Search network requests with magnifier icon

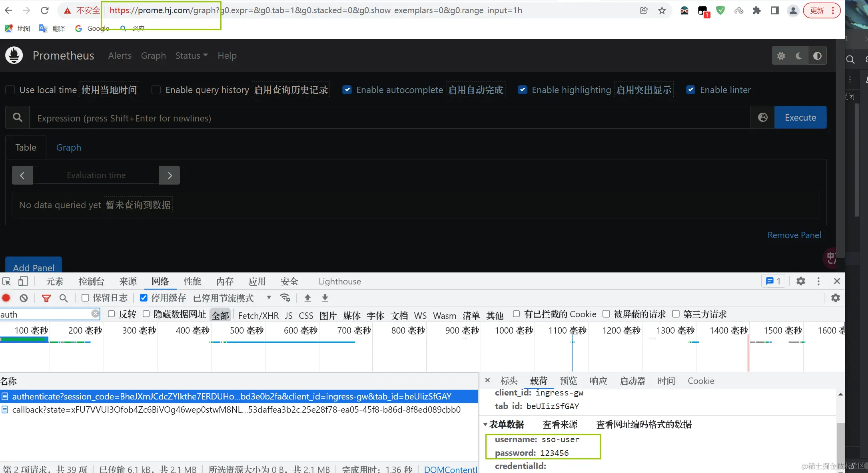pos(64,298)
